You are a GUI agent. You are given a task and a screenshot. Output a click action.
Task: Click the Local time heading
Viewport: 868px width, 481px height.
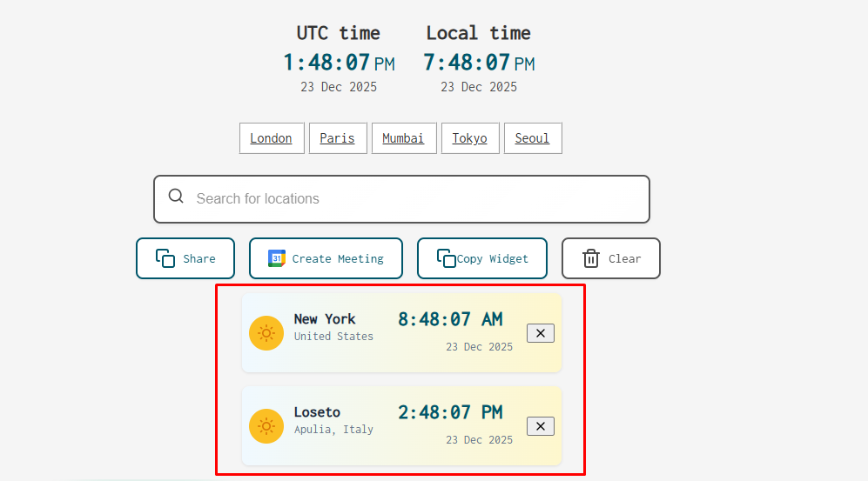click(x=478, y=33)
